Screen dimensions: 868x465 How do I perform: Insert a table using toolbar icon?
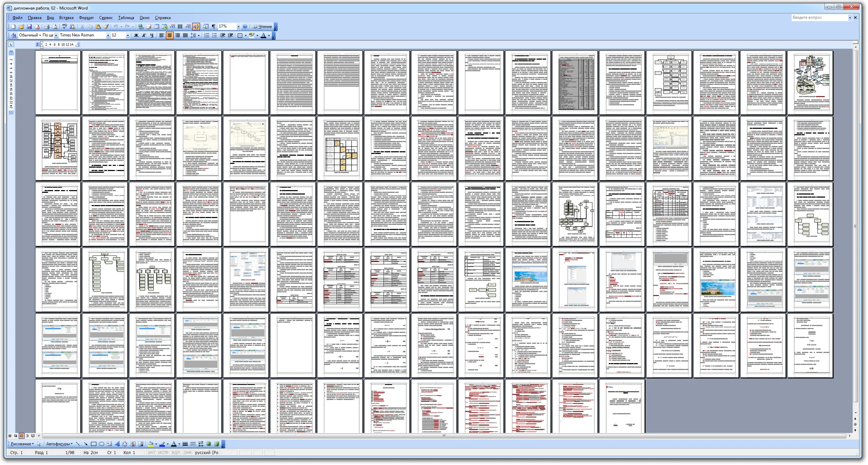pos(157,27)
